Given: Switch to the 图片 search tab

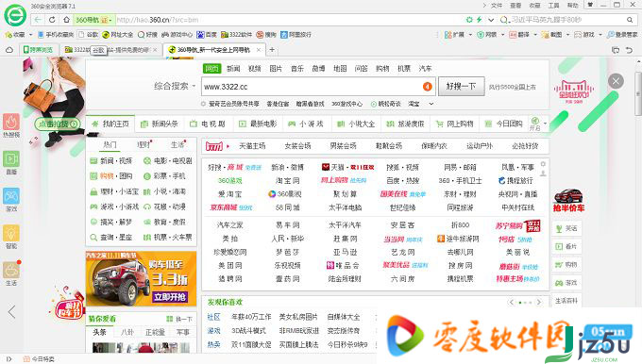Looking at the screenshot, I should click(276, 69).
